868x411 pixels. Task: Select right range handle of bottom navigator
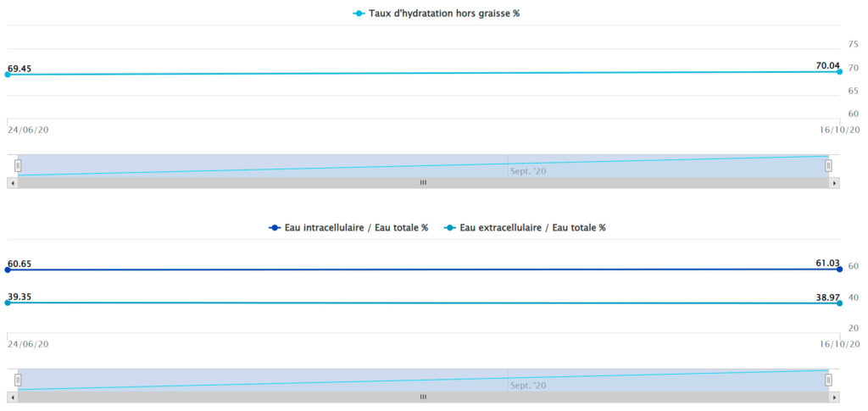pyautogui.click(x=828, y=380)
